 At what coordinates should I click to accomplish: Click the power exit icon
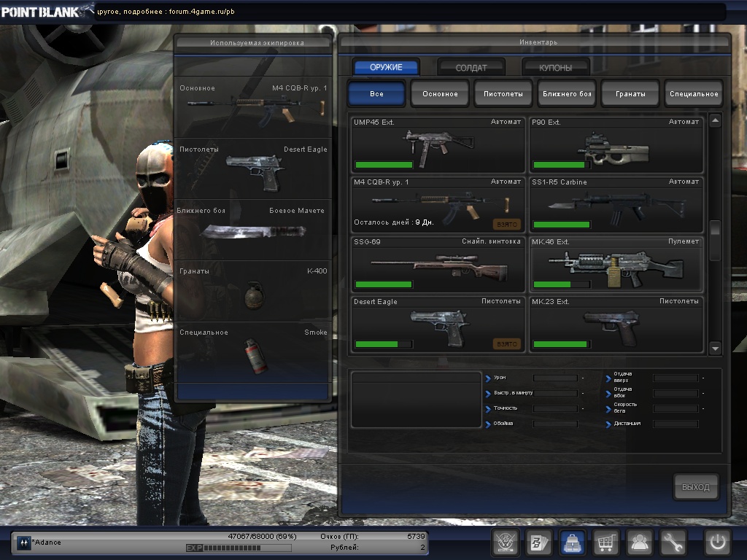pos(718,542)
